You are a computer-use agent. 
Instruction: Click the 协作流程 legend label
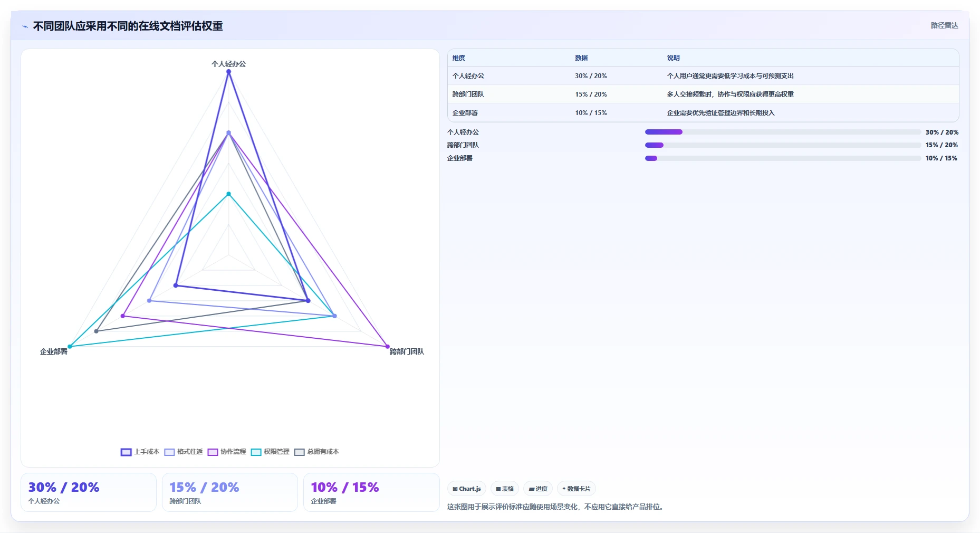[233, 452]
